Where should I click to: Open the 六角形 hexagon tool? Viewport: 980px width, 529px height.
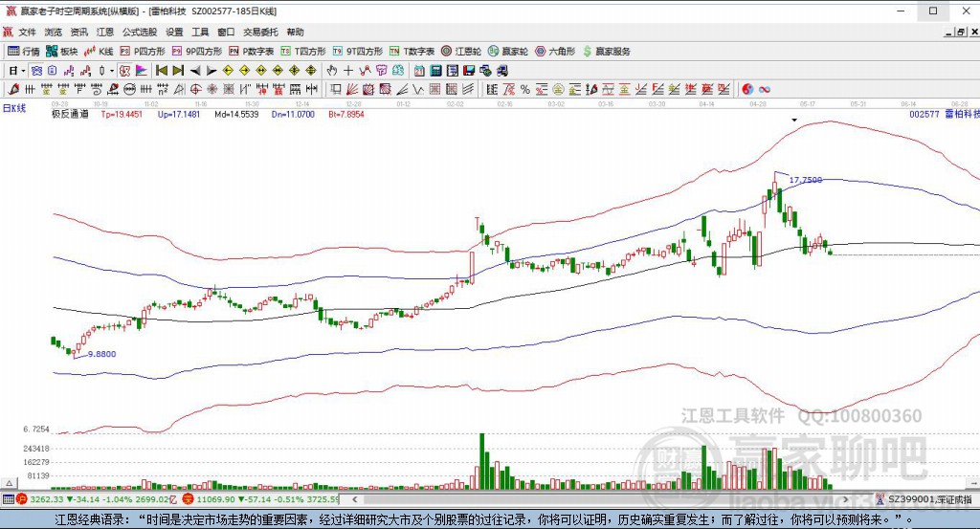[555, 52]
